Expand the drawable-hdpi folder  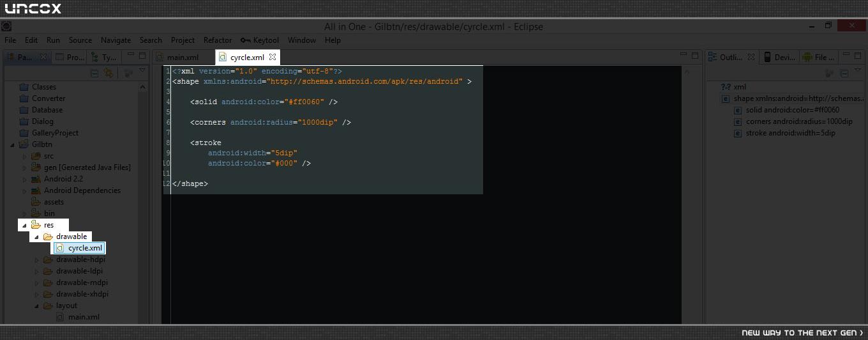(36, 259)
